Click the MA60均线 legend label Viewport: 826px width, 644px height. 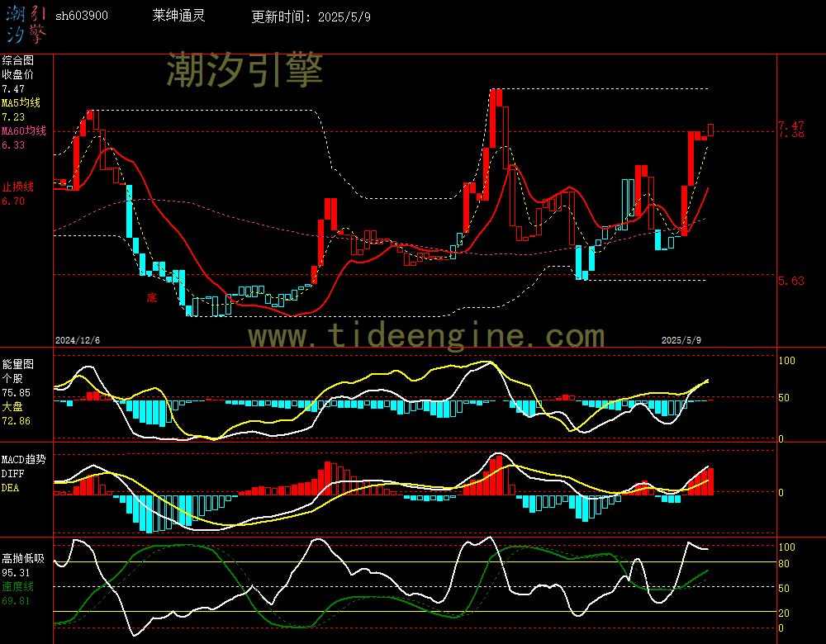coord(24,130)
